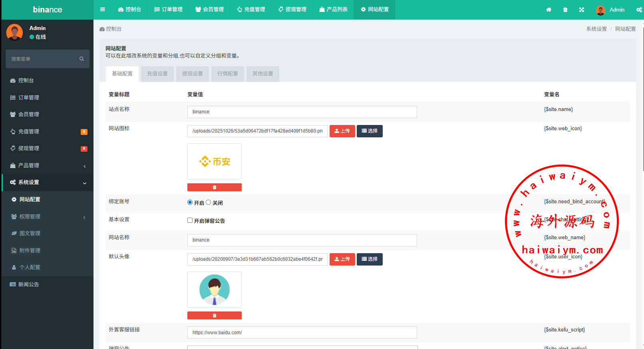Open the 行情配置 tab
Image resolution: width=644 pixels, height=349 pixels.
click(x=228, y=74)
